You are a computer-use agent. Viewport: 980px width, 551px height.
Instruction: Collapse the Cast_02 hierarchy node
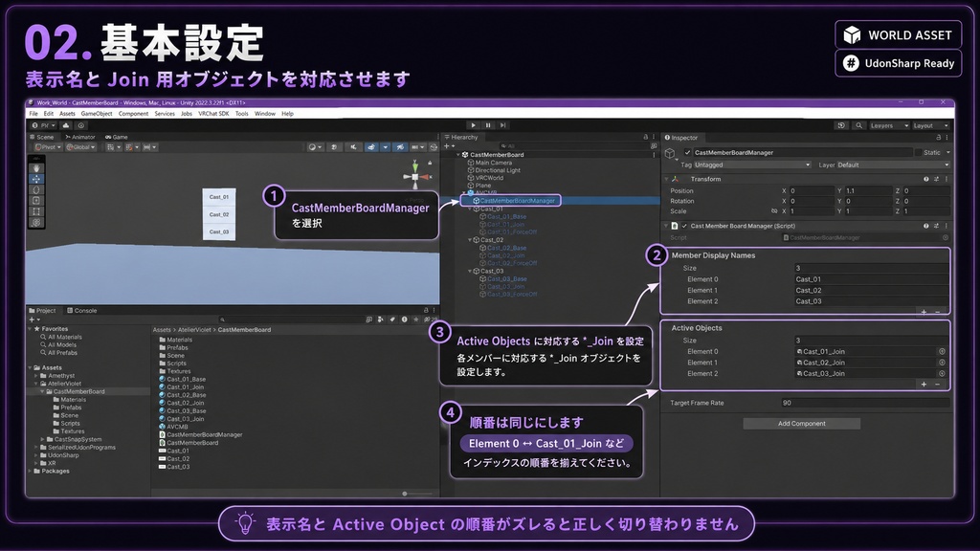click(471, 240)
